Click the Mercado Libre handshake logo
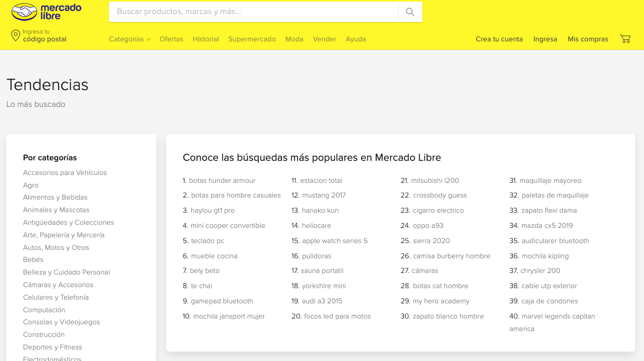The height and width of the screenshot is (361, 644). pyautogui.click(x=47, y=12)
